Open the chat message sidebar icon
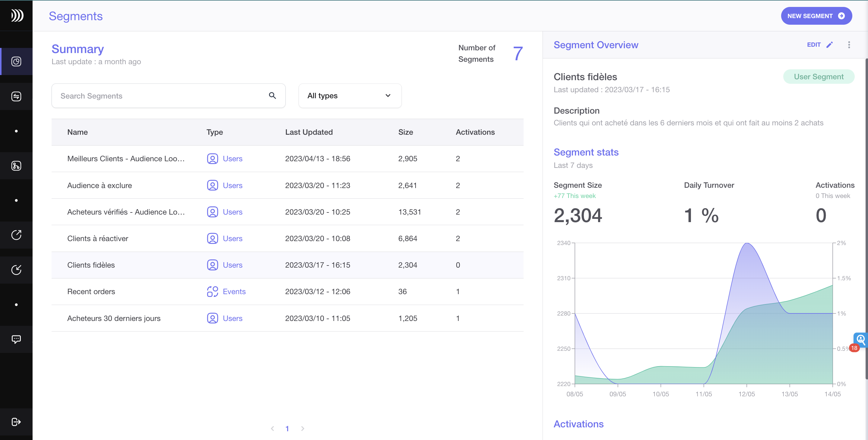The width and height of the screenshot is (868, 440). pos(16,339)
